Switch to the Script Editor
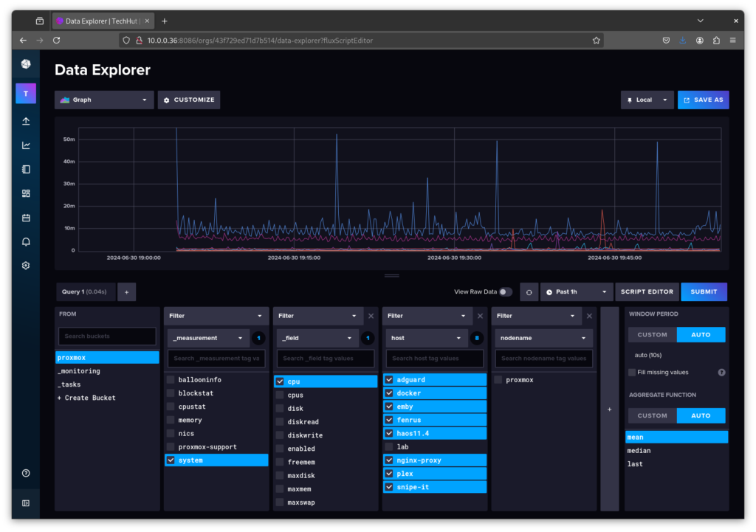The width and height of the screenshot is (756, 532). (x=647, y=291)
